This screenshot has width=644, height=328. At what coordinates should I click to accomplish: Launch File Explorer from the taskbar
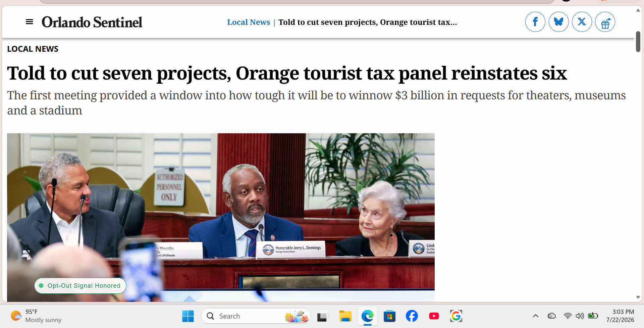tap(345, 316)
